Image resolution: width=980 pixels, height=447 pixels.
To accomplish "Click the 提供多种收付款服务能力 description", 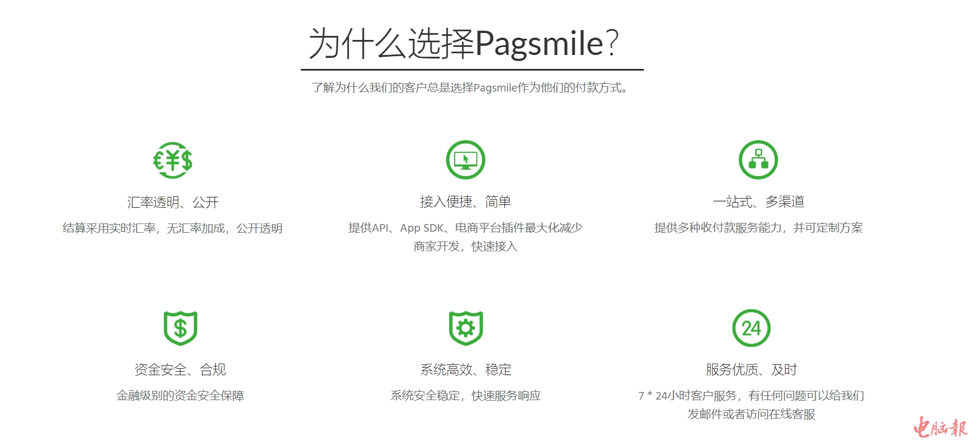I will coord(758,228).
